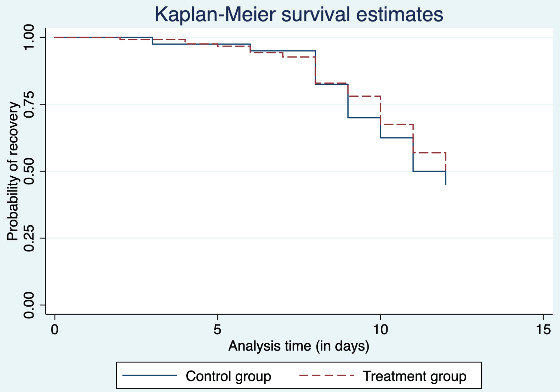Click control curve's horizontal step at 0.50
The height and width of the screenshot is (392, 560).
[x=429, y=171]
